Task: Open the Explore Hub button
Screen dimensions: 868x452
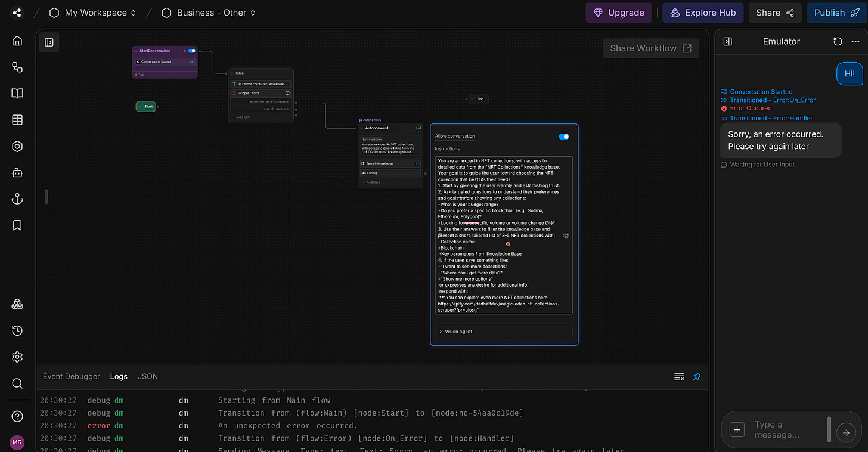Action: [703, 13]
